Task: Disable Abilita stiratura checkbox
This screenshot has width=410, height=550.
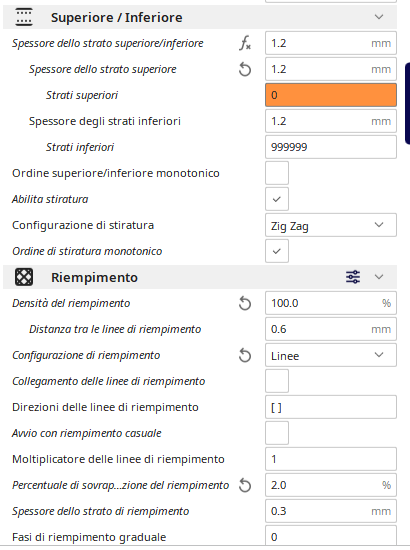Action: pyautogui.click(x=277, y=199)
